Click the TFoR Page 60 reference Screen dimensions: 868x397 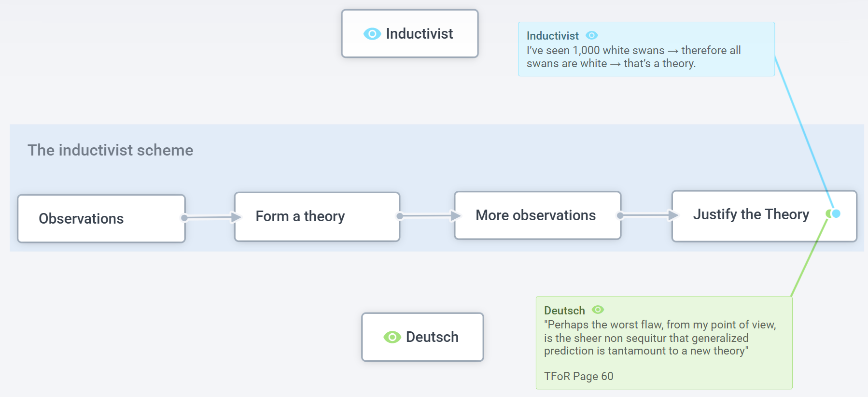578,376
